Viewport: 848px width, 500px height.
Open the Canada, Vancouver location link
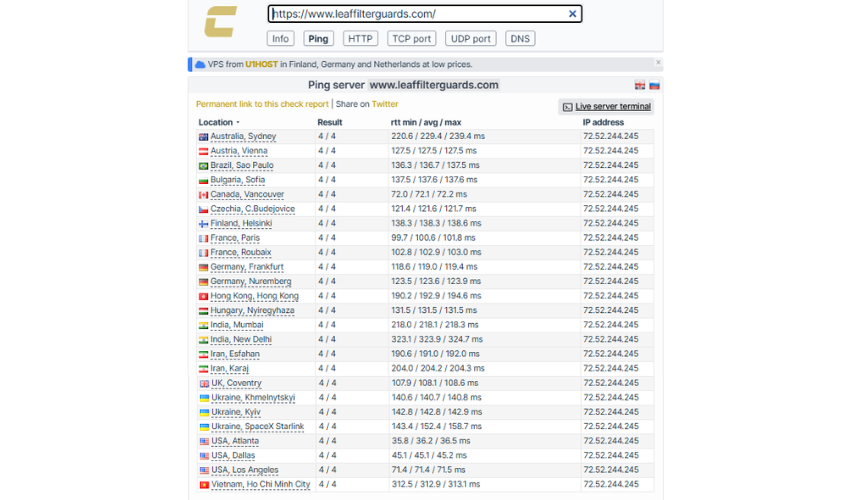click(x=247, y=195)
